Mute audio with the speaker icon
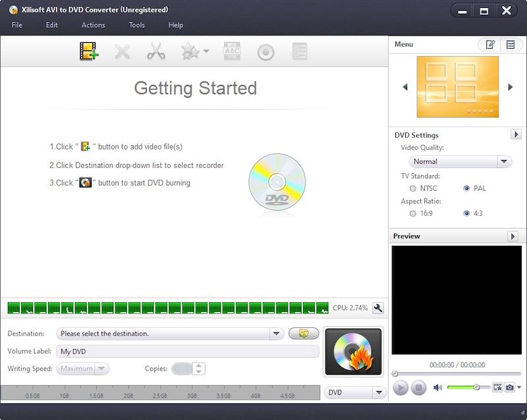 click(x=437, y=388)
